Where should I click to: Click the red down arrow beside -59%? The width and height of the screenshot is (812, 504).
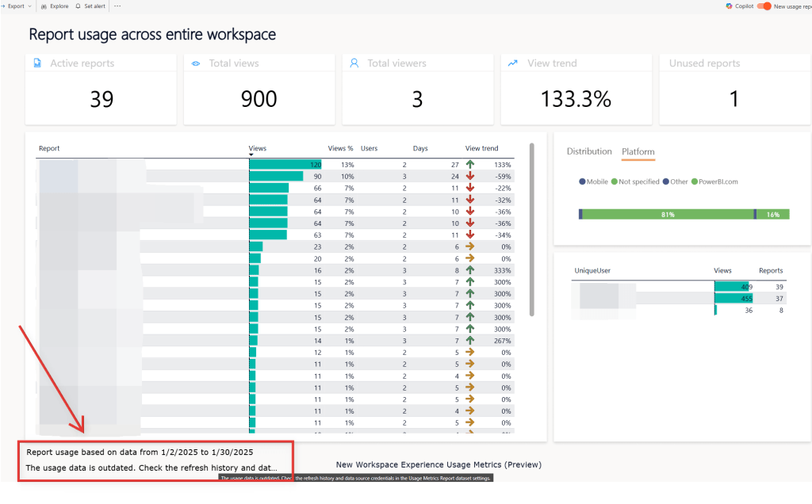pyautogui.click(x=470, y=176)
